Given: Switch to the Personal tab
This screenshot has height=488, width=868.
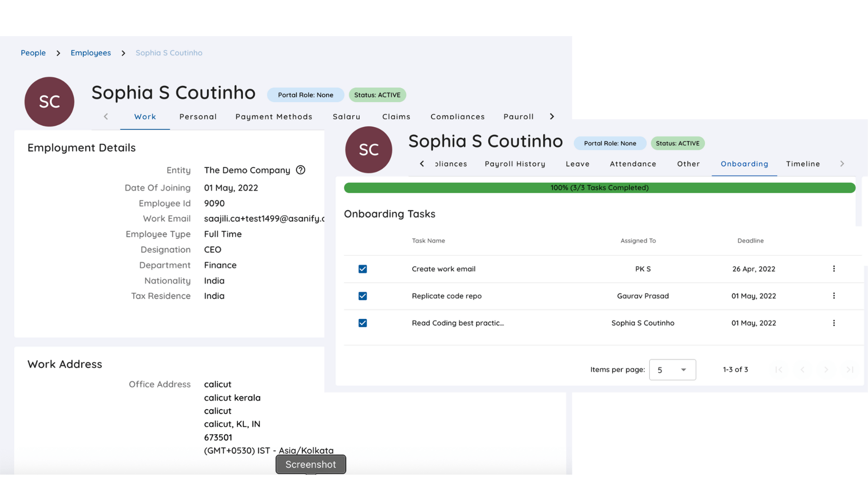Looking at the screenshot, I should tap(198, 117).
